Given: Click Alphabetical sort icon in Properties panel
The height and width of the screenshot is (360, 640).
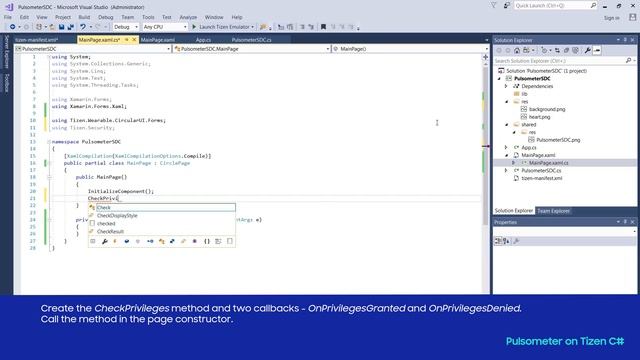Looking at the screenshot, I should 506,241.
